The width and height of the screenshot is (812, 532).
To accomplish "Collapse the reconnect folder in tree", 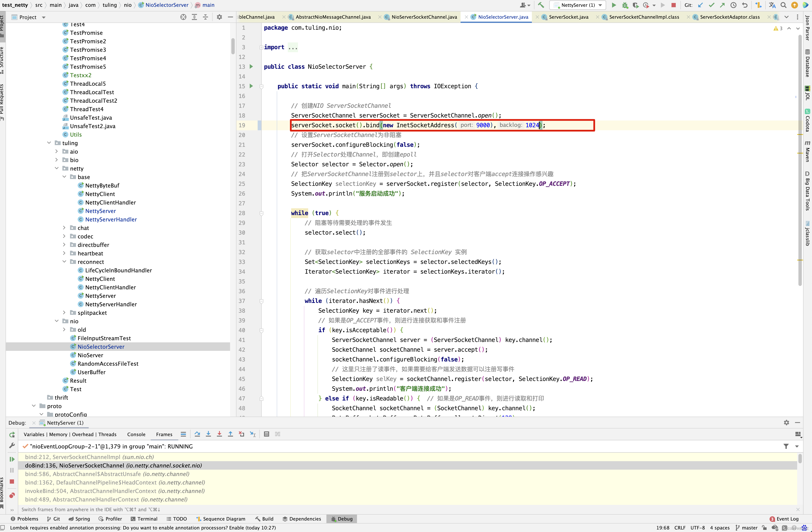I will click(x=64, y=262).
